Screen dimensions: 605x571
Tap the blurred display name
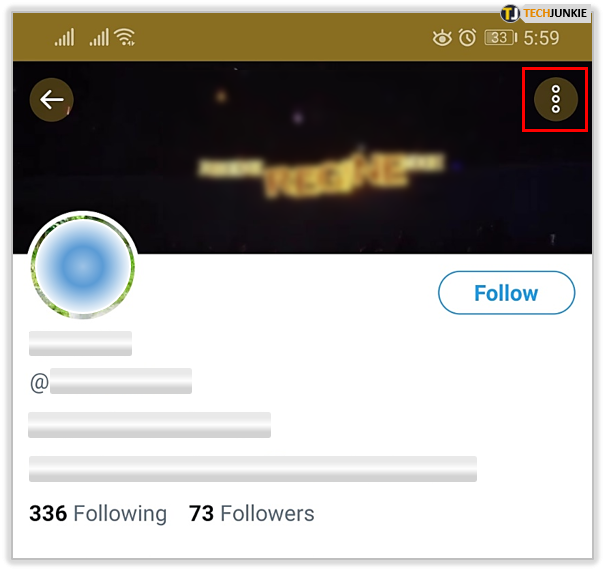pos(80,343)
